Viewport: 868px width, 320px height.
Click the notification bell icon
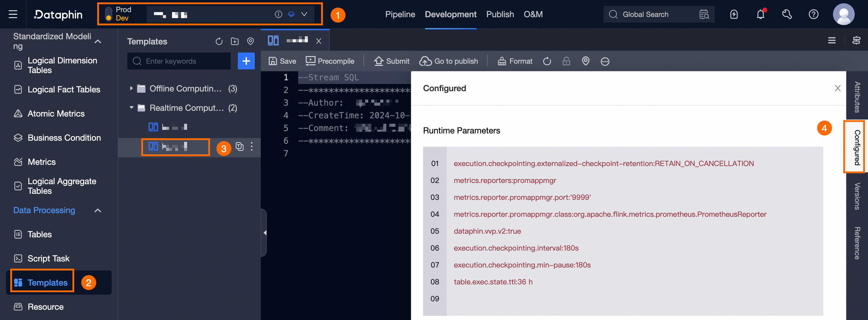(761, 14)
